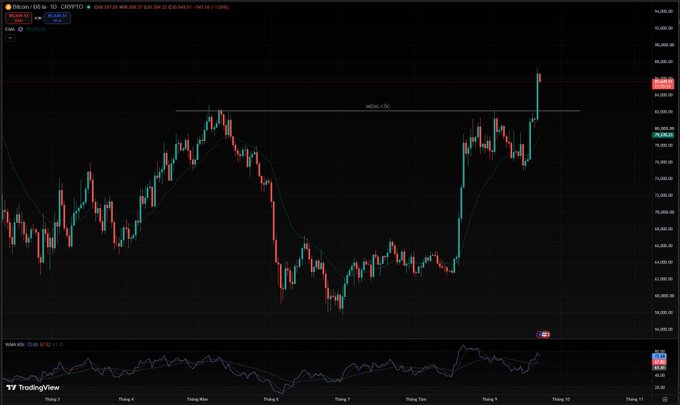Open the Bitcoin / Đô la symbol title
Viewport: 680px width, 405px height.
coord(48,7)
